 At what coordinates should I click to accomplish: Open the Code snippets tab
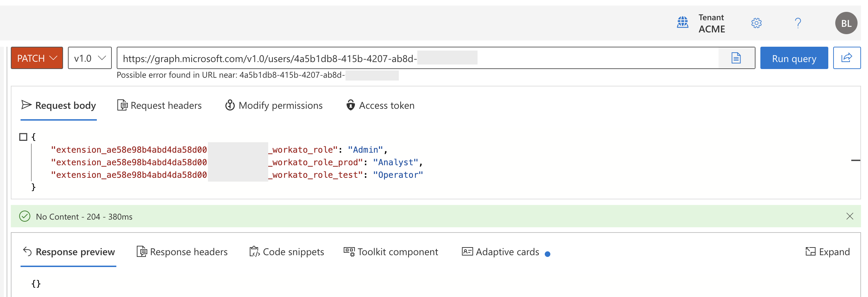[x=287, y=252]
